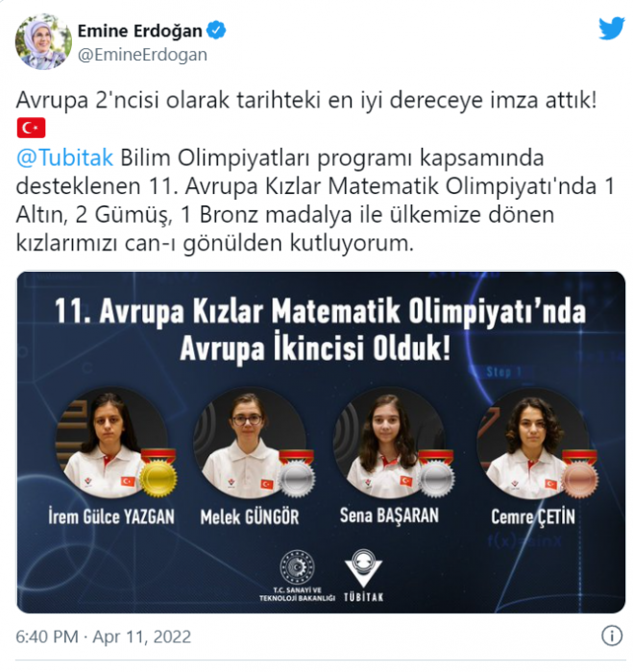Click the blue verified badge

[x=216, y=31]
